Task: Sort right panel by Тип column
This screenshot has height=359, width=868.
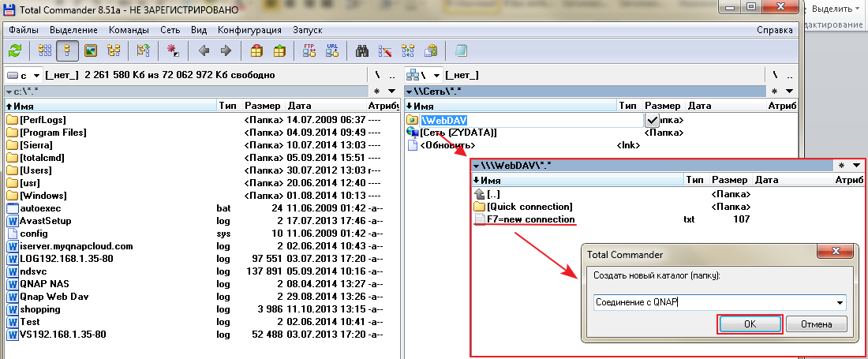Action: (630, 105)
